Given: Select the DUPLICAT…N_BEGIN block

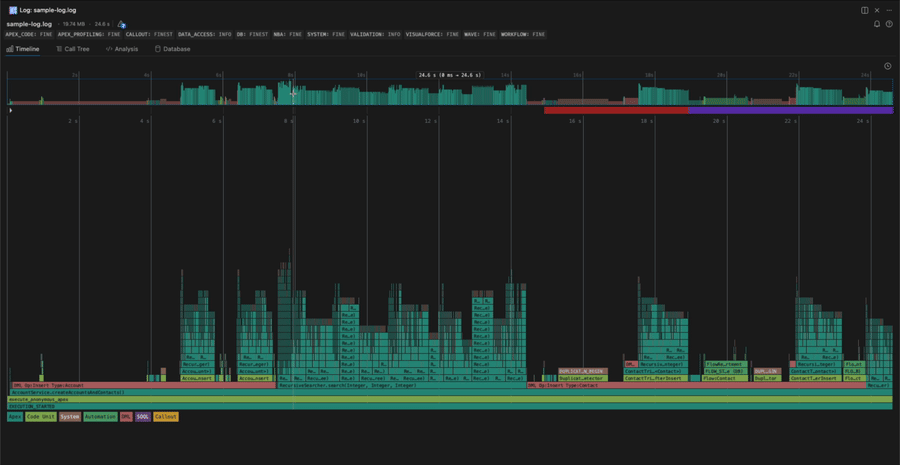Looking at the screenshot, I should pos(583,371).
